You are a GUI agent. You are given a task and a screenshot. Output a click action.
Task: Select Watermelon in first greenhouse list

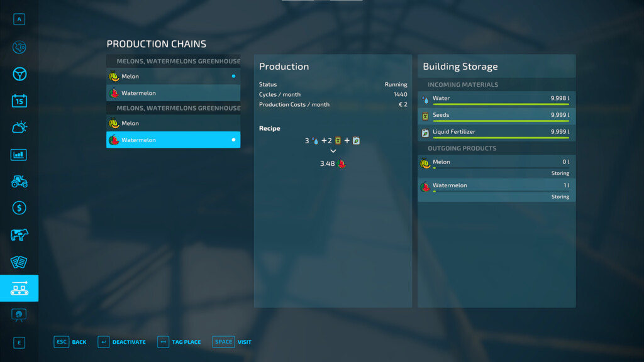174,93
